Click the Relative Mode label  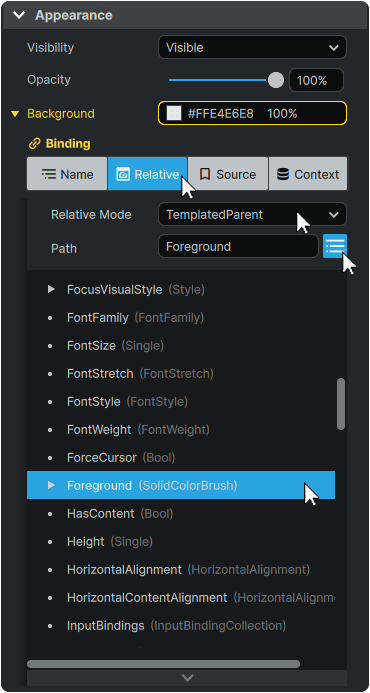[91, 215]
